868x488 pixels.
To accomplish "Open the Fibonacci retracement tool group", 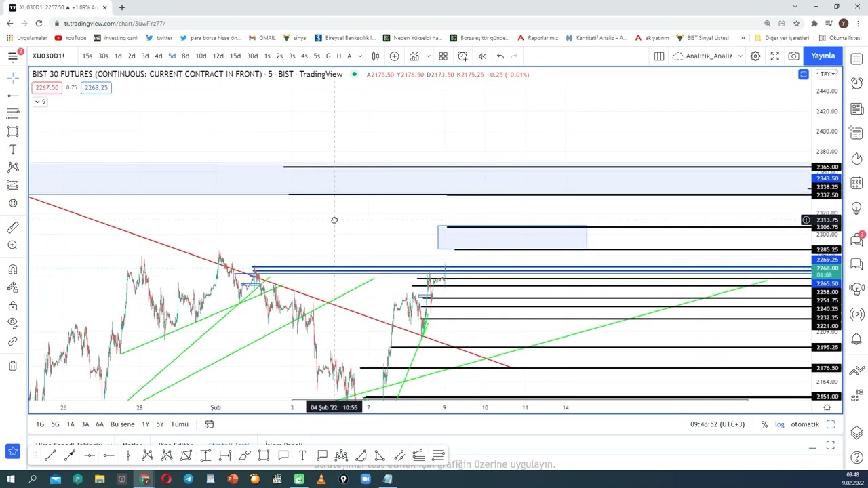I will tap(13, 113).
